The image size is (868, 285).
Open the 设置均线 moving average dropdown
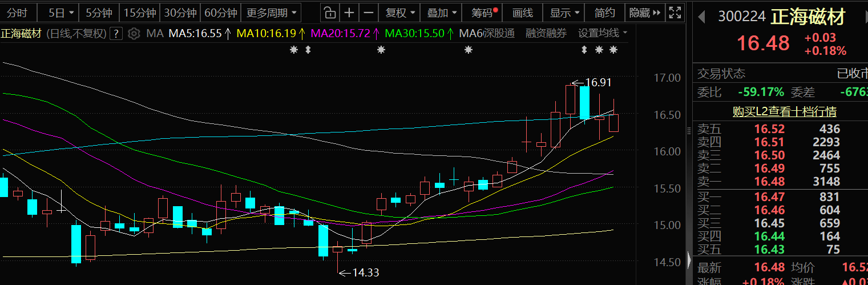[602, 34]
